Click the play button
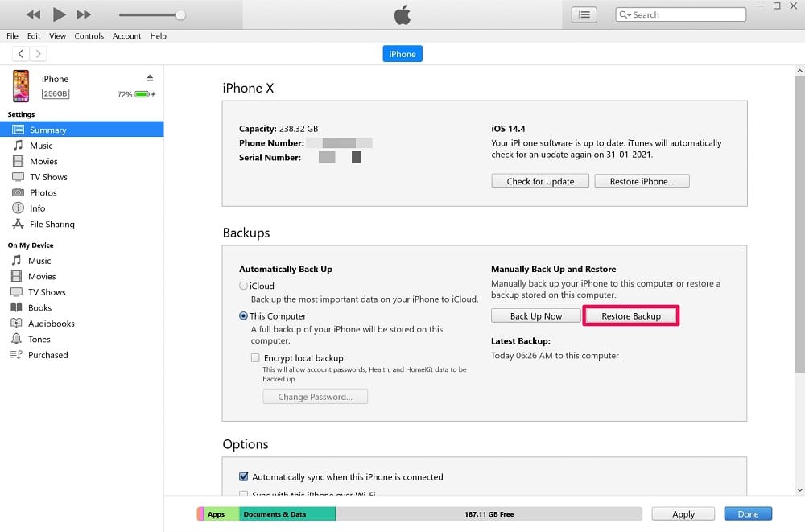 click(59, 14)
